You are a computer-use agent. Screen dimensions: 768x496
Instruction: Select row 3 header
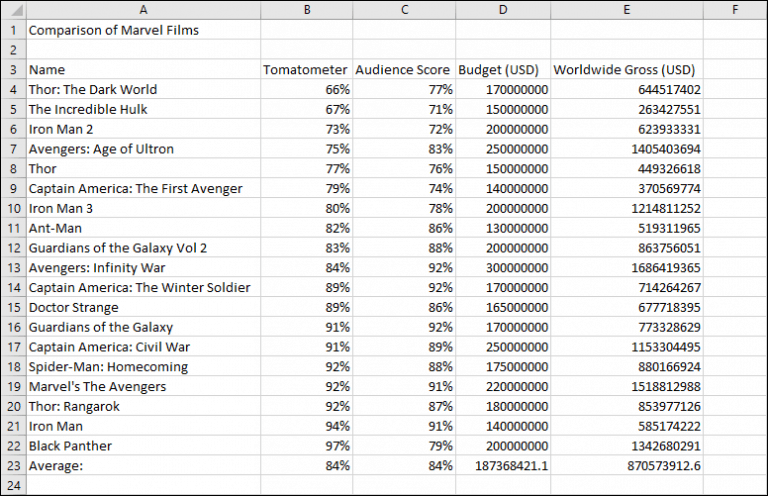pos(14,70)
